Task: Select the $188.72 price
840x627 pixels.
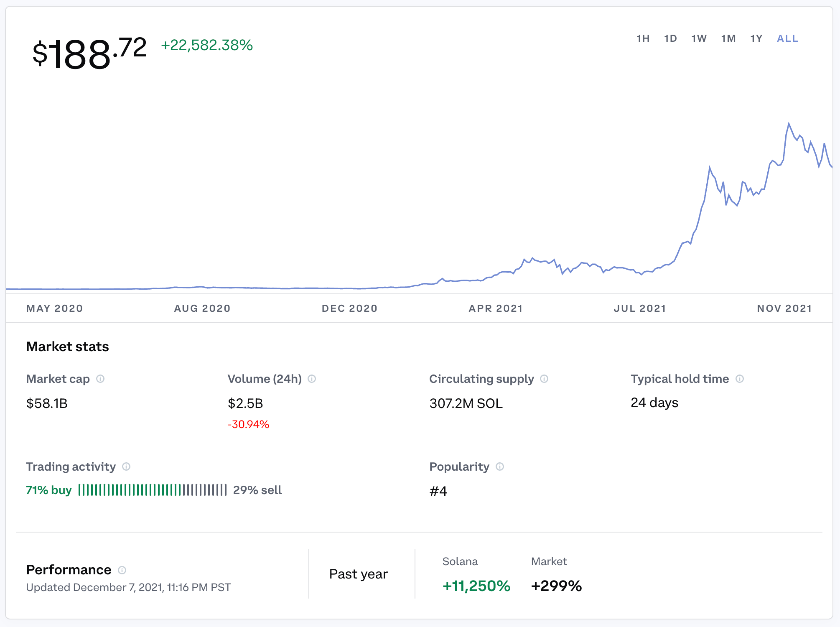Action: click(x=90, y=53)
